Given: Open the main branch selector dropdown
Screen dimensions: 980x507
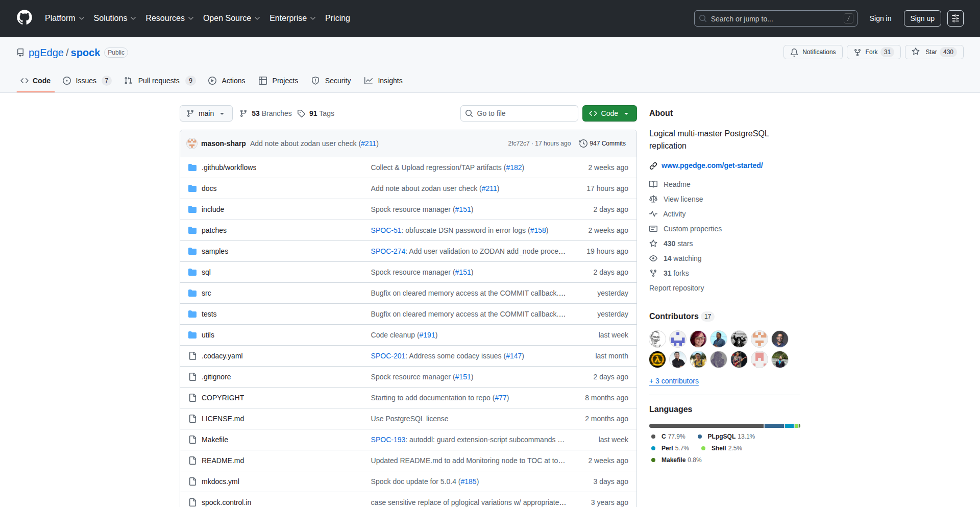Looking at the screenshot, I should point(206,113).
